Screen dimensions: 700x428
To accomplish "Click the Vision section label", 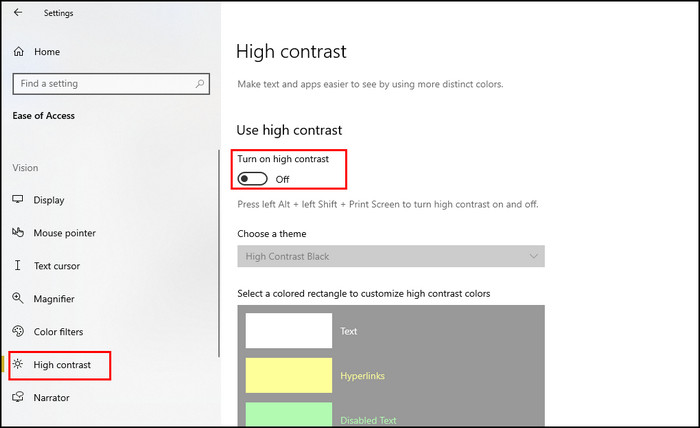I will pos(25,168).
